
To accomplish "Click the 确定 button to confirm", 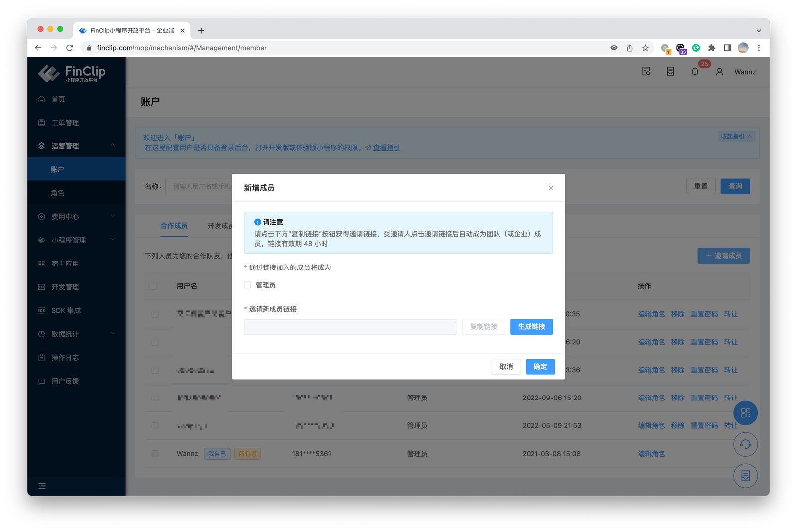I will [540, 366].
